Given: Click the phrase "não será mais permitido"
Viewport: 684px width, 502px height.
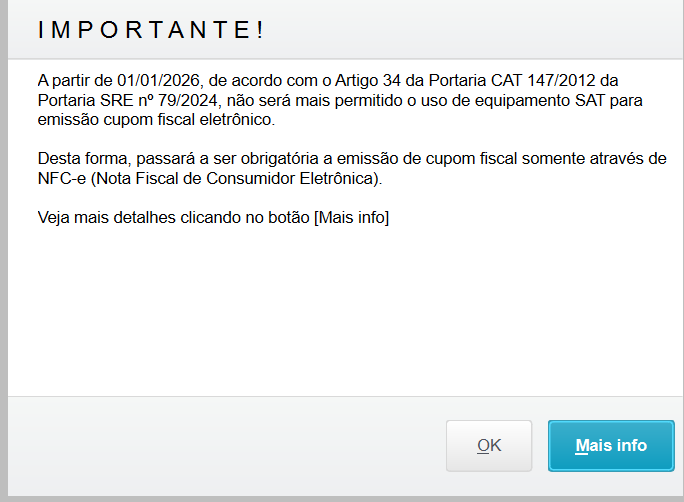Looking at the screenshot, I should point(296,101).
